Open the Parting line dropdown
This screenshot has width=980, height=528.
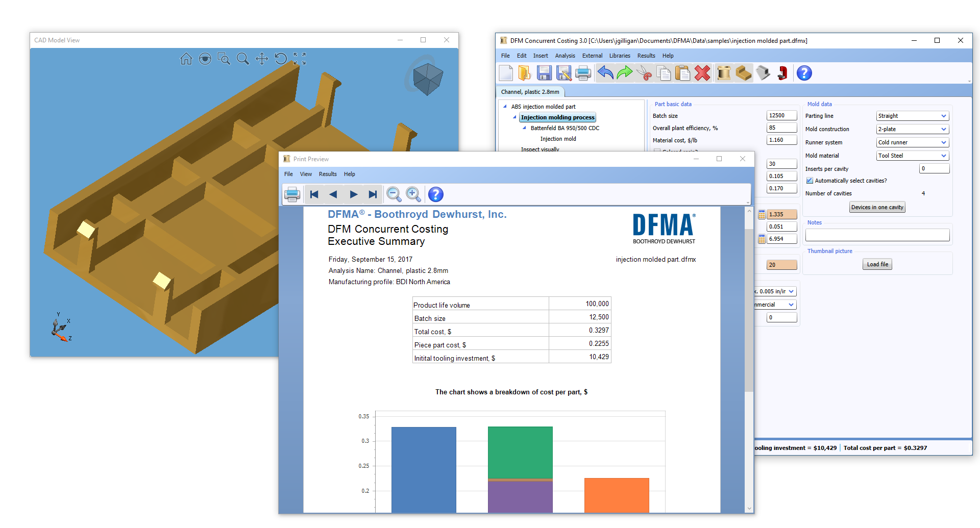pyautogui.click(x=944, y=116)
